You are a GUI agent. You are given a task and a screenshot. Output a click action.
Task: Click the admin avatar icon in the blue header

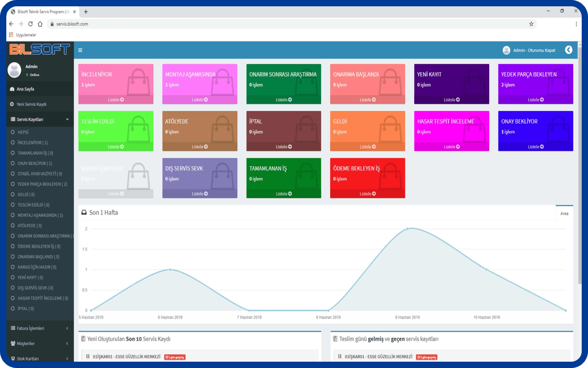pos(506,50)
